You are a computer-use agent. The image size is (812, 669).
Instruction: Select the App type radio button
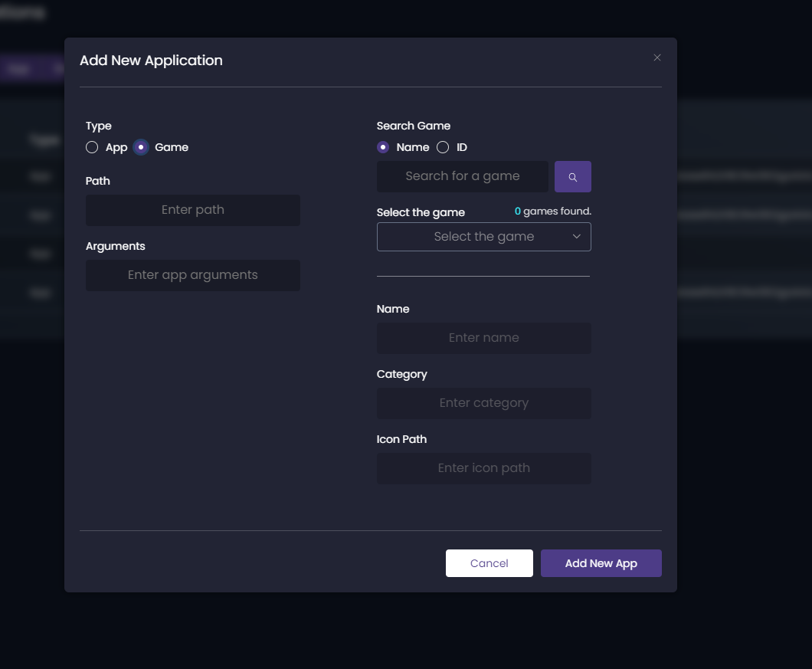pyautogui.click(x=92, y=147)
